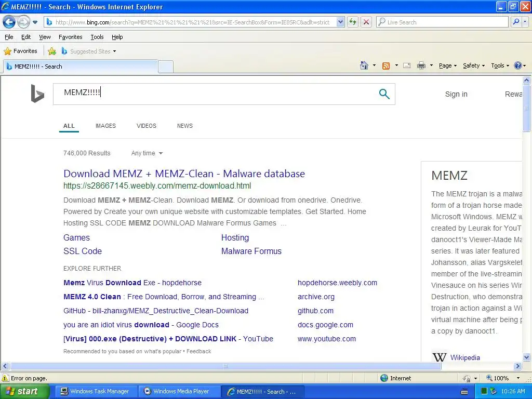
Task: Click the Bing magnifier search icon
Action: [x=384, y=94]
